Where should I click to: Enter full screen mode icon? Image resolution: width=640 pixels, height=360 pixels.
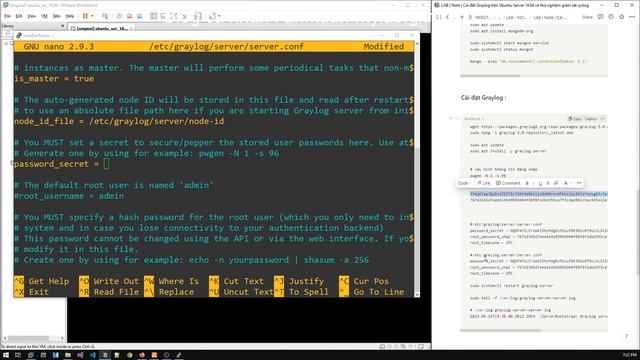(x=174, y=16)
